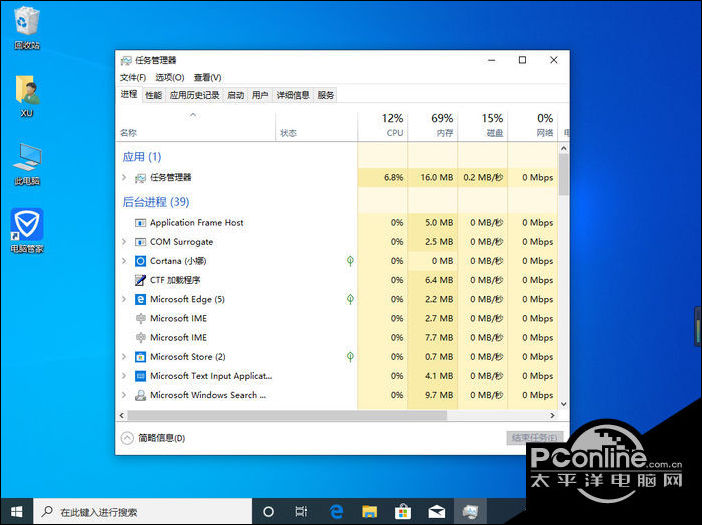Screen dimensions: 702x525
Task: Open the 文件(F) menu
Action: pyautogui.click(x=133, y=77)
